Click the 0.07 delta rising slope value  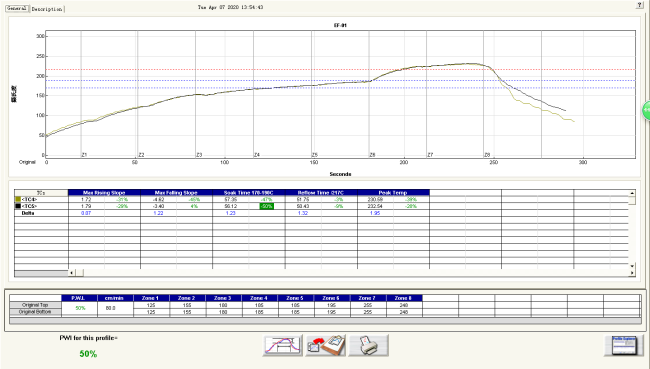(86, 213)
